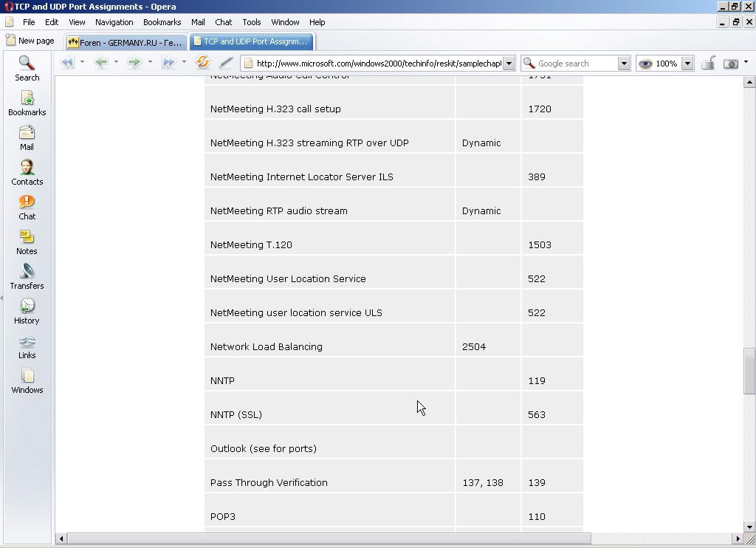Open the View menu
The image size is (756, 548).
click(x=77, y=22)
